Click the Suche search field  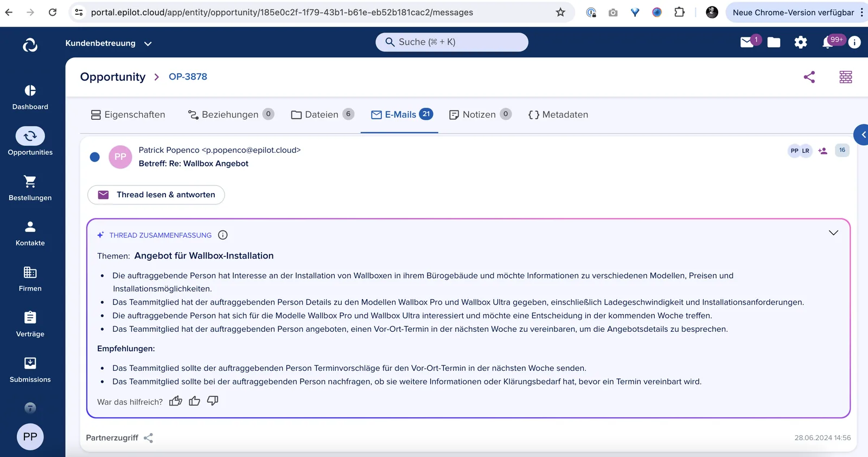(452, 42)
